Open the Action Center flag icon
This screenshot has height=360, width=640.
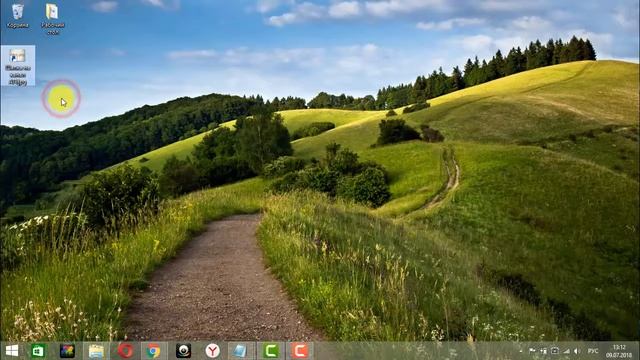pos(532,351)
